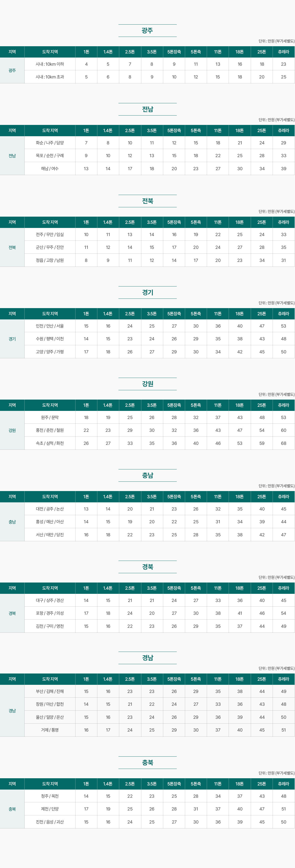Viewport: 295px width, 868px height.
Task: Select the 포항 / 경주 / 의성 destination cell
Action: pos(50,613)
